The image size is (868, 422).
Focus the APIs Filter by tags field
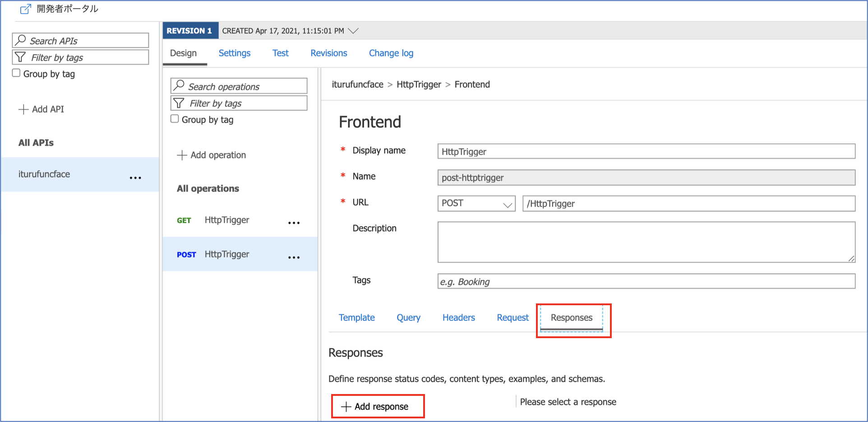[80, 57]
